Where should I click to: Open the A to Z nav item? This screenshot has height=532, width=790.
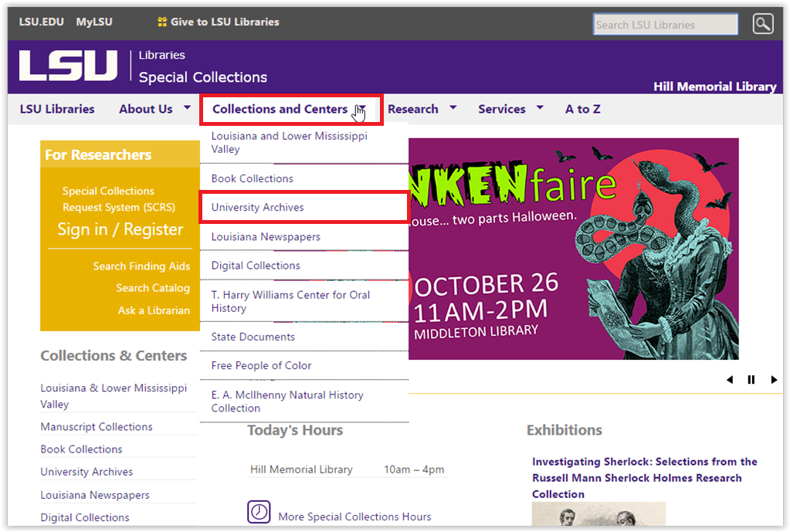[583, 109]
